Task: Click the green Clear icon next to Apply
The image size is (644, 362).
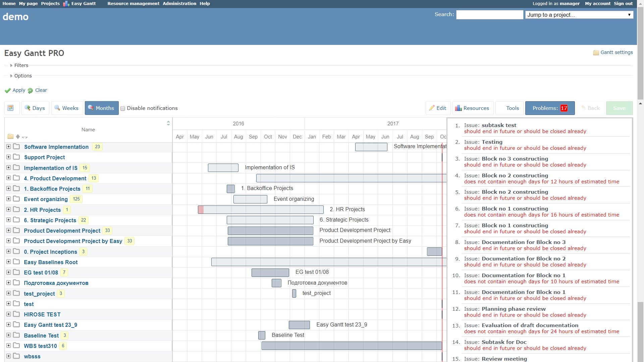Action: [31, 90]
